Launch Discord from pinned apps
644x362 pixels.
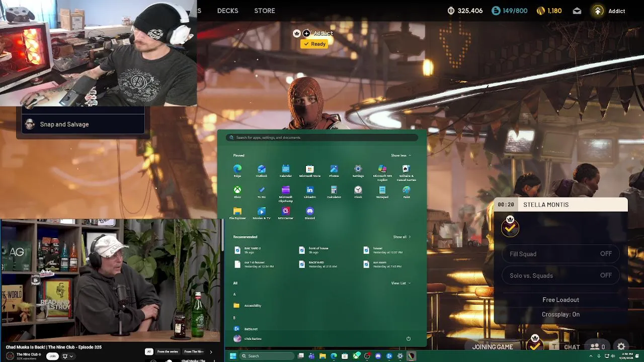click(310, 213)
